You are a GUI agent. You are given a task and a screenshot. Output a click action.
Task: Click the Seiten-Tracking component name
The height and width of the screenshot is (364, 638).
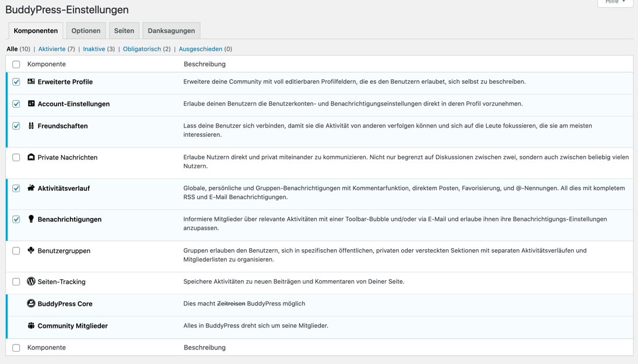pyautogui.click(x=61, y=281)
